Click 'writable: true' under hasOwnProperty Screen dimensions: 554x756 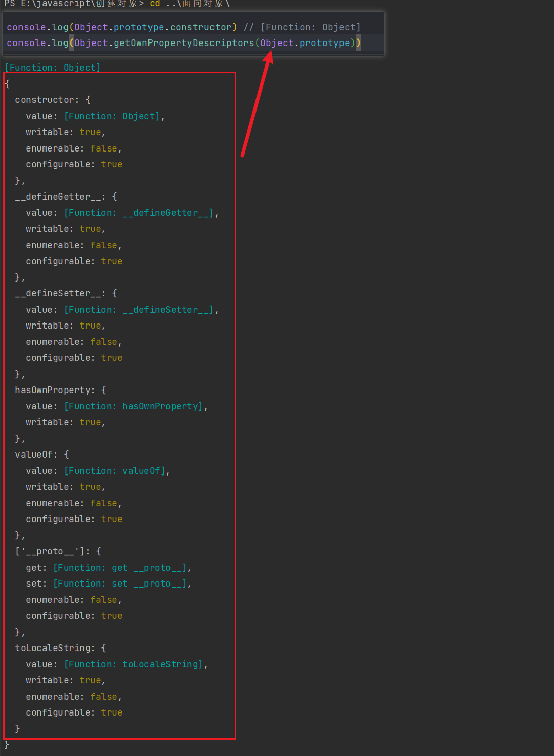[66, 422]
